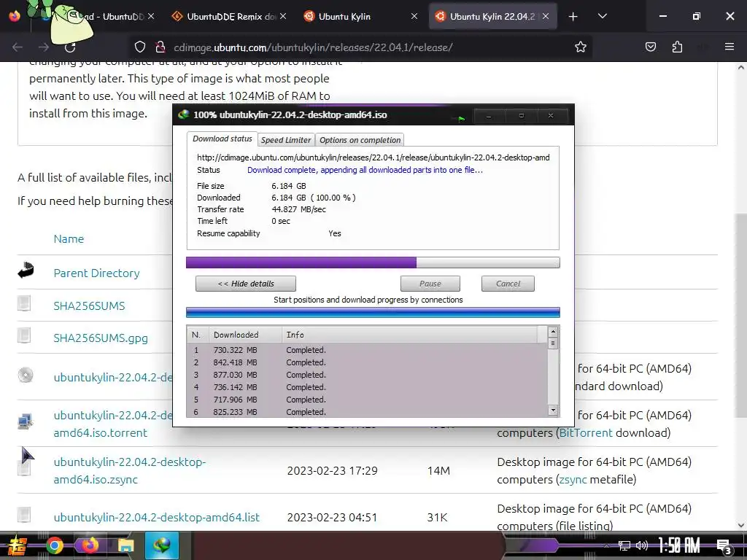Open the Options on completion tab
Viewport: 747px width, 560px height.
pyautogui.click(x=360, y=140)
